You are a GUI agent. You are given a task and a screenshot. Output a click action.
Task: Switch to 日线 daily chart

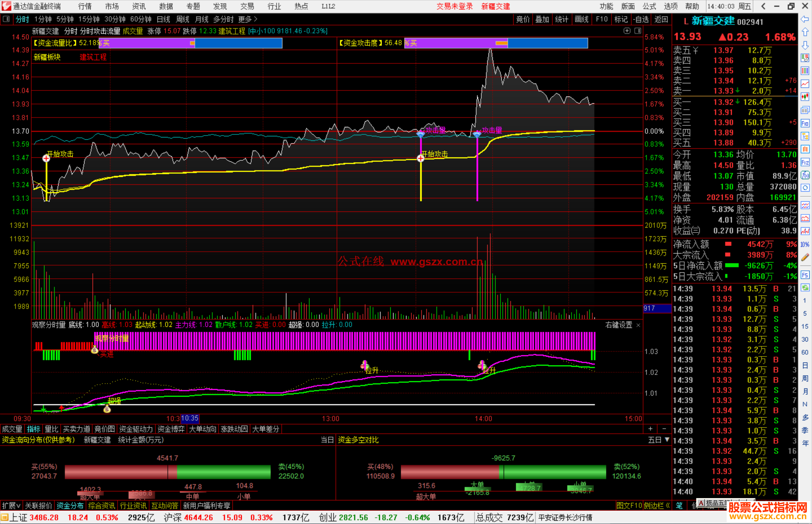click(164, 19)
